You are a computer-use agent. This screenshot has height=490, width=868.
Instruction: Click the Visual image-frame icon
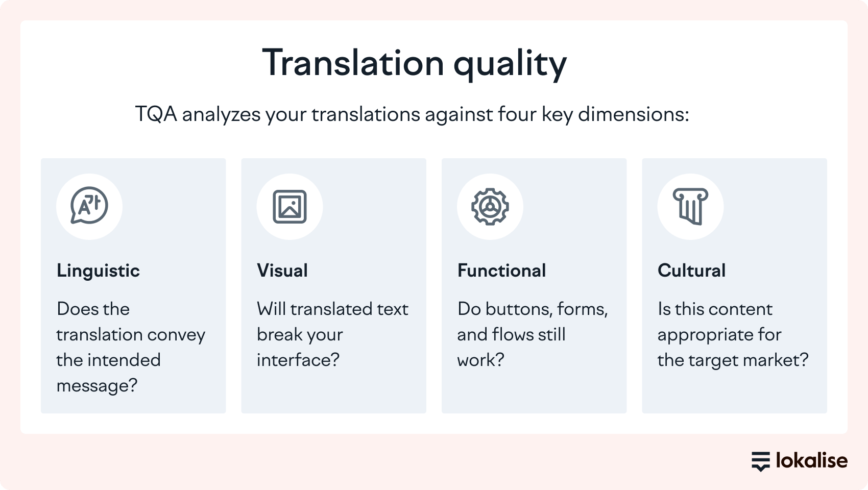290,207
